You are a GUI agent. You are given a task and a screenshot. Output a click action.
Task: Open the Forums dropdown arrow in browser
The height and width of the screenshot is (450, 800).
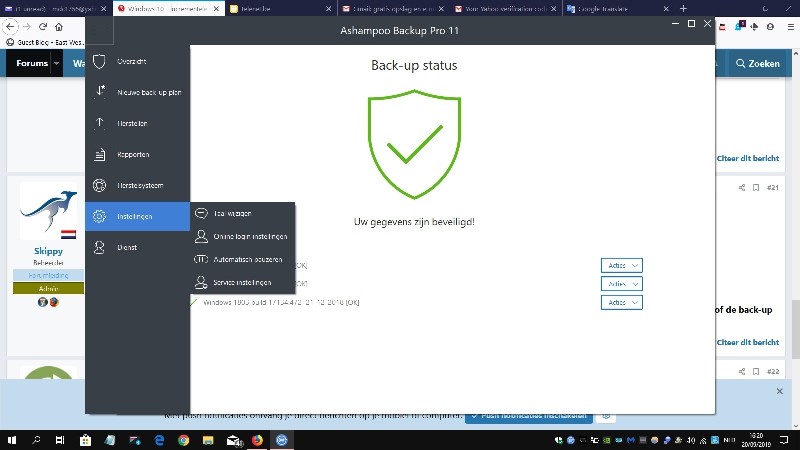(x=57, y=63)
